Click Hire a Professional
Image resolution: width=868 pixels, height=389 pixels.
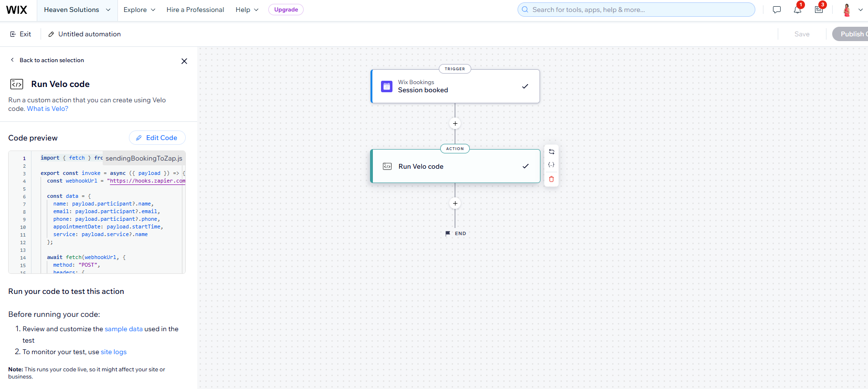[195, 10]
